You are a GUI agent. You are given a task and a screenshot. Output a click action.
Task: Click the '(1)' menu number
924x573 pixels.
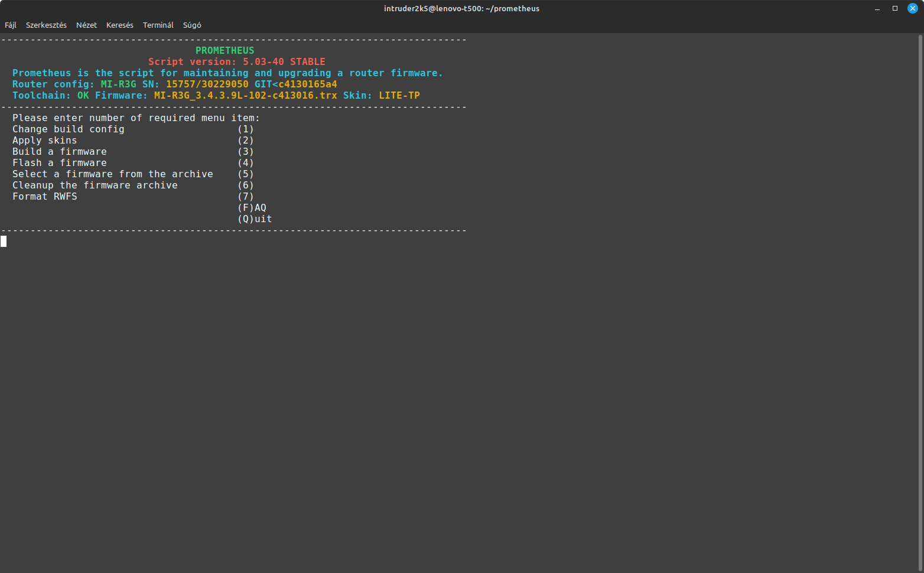(246, 129)
